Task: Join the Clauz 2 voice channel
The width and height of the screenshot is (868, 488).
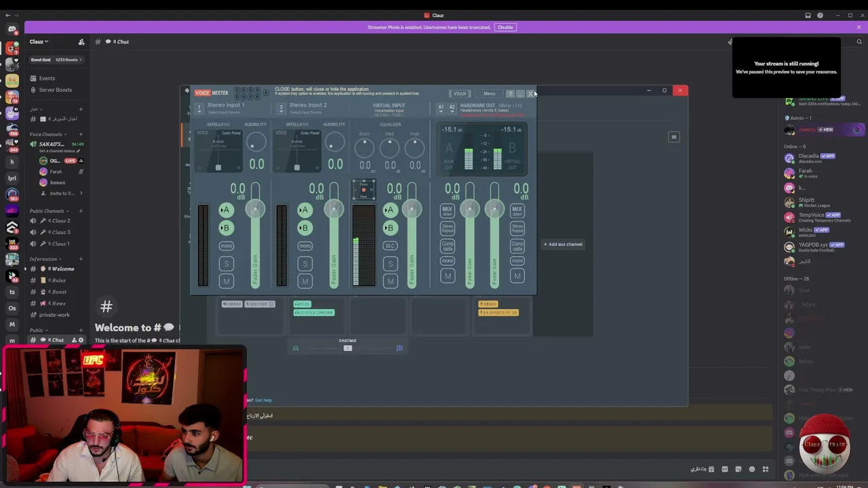Action: click(56, 221)
